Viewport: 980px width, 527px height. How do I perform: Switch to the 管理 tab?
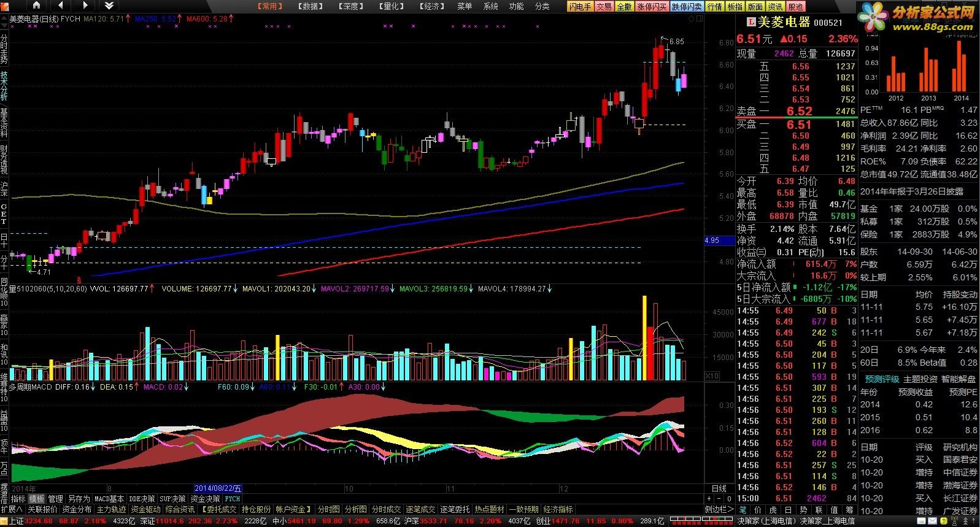[x=55, y=499]
